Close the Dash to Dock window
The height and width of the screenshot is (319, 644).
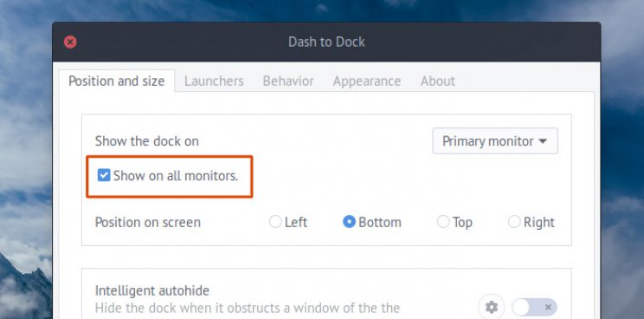pos(70,42)
